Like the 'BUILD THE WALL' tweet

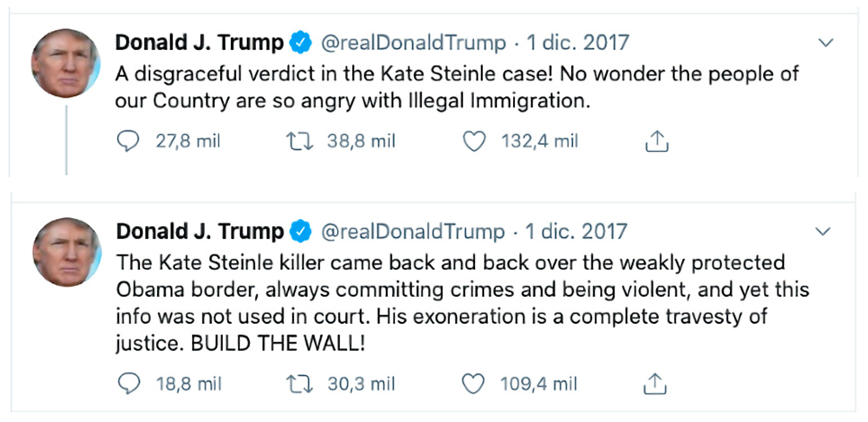pos(473,384)
